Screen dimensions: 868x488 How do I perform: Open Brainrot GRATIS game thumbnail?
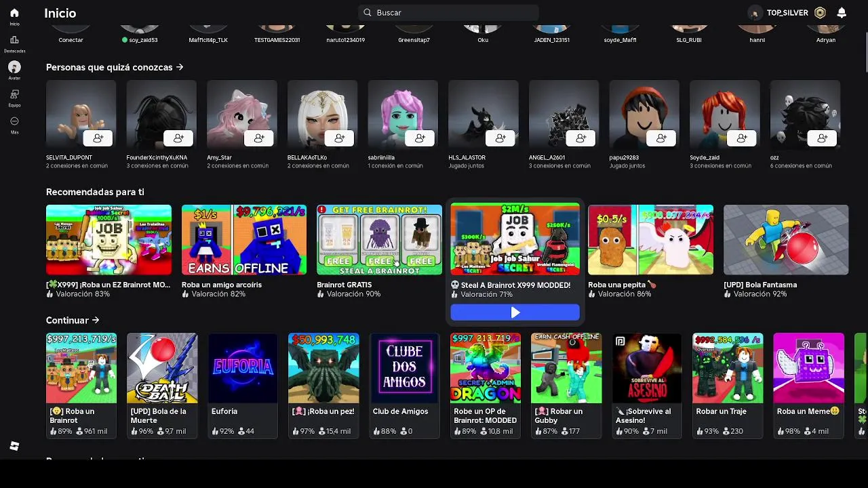click(379, 240)
